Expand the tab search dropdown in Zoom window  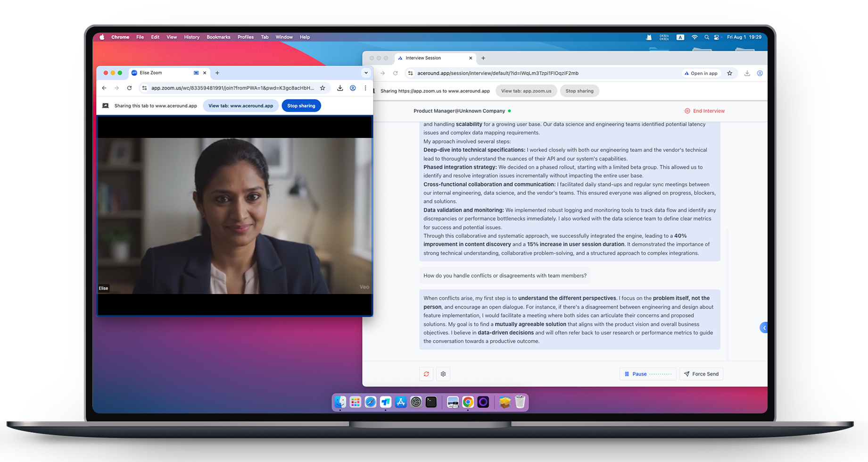[x=366, y=73]
